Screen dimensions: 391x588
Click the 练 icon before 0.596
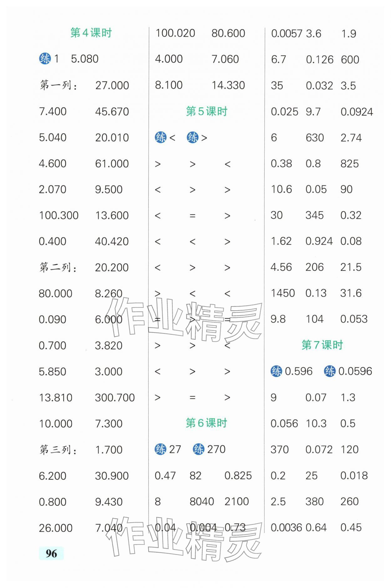click(x=276, y=371)
